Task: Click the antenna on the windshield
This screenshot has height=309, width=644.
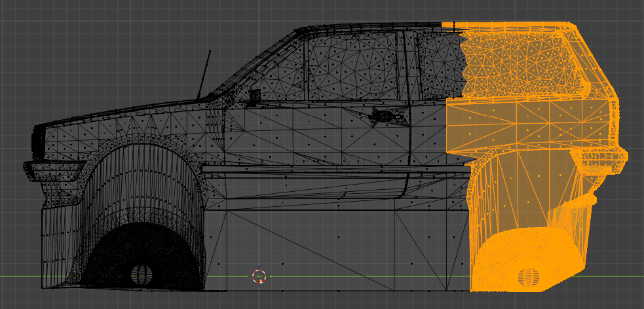Action: click(204, 72)
